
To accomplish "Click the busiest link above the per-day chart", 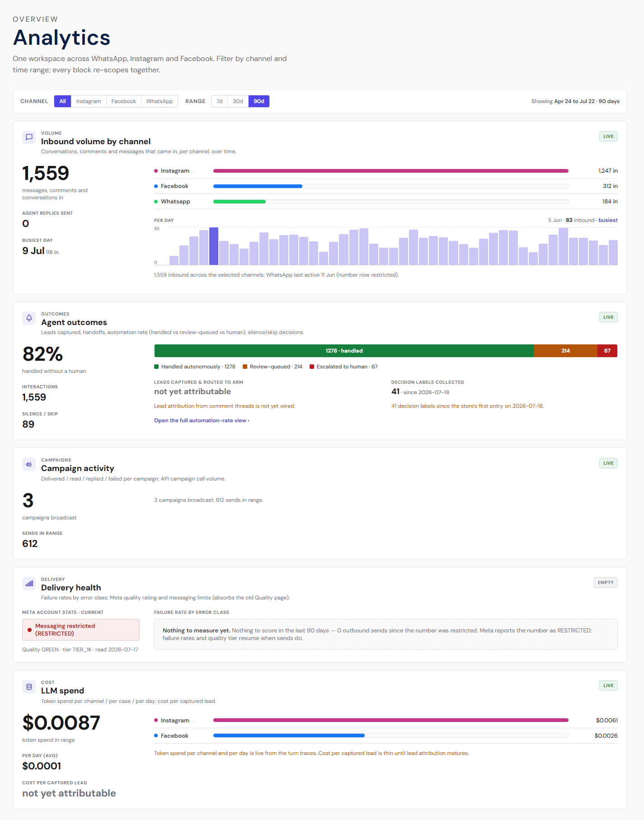I will pyautogui.click(x=608, y=220).
